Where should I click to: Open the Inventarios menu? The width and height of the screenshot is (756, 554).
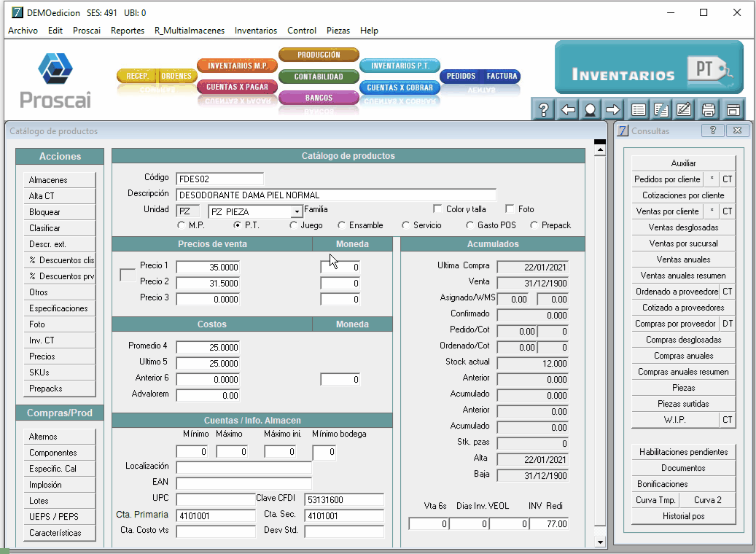click(256, 31)
